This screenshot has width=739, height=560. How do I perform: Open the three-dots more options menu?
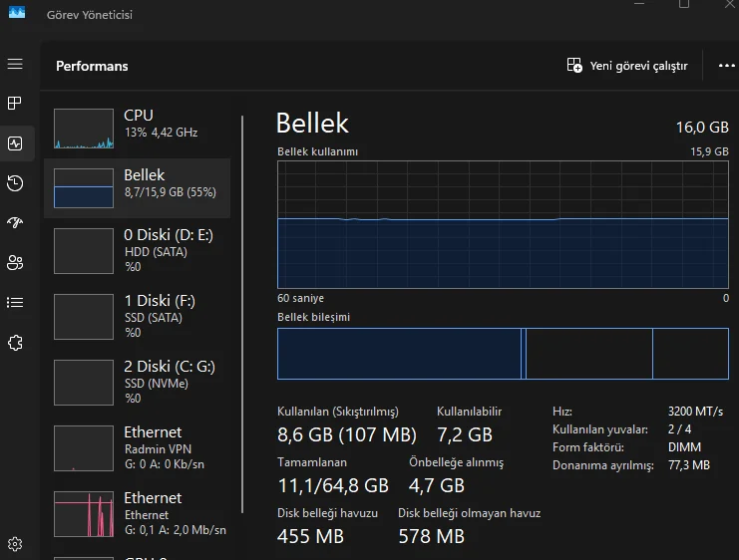click(726, 66)
